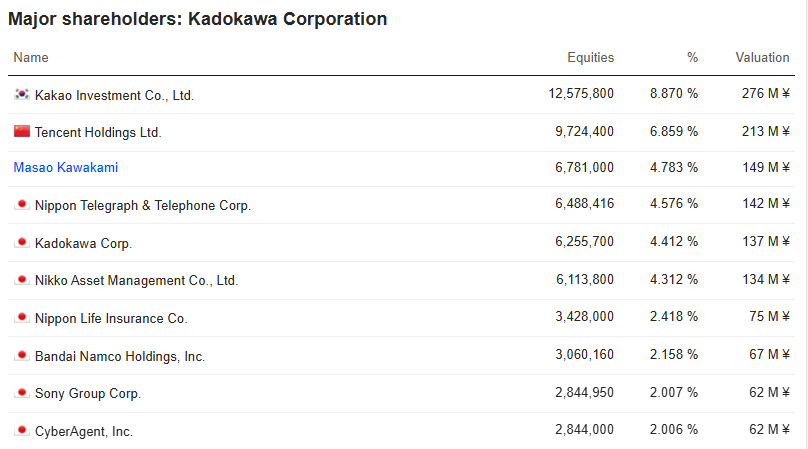Click the flag icon next to Nippon Life Insurance

22,318
